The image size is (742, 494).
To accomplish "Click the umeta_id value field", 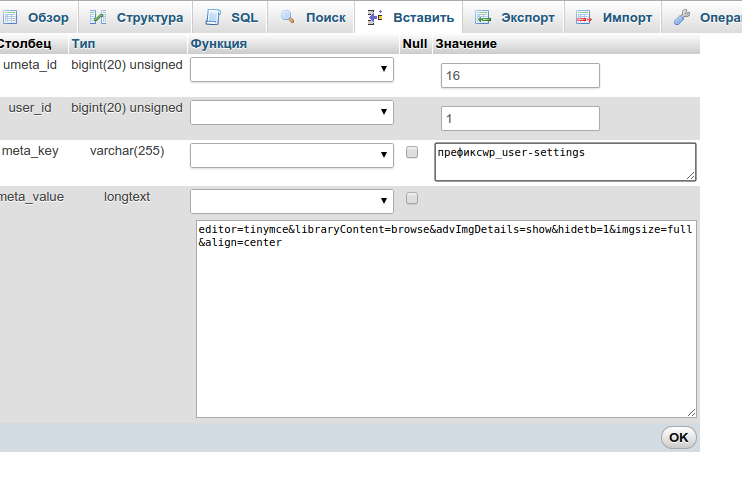I will [x=519, y=76].
